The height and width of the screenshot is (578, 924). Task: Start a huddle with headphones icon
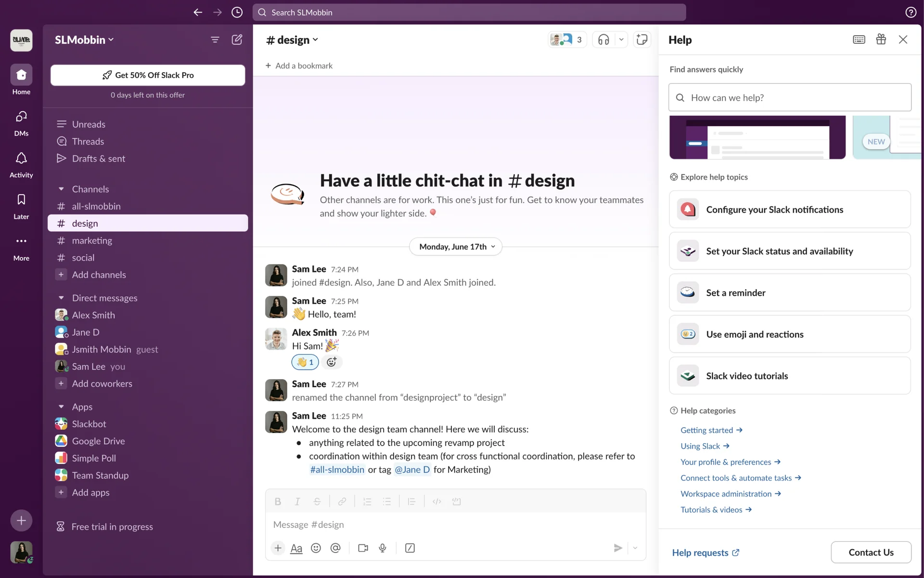[x=603, y=40]
